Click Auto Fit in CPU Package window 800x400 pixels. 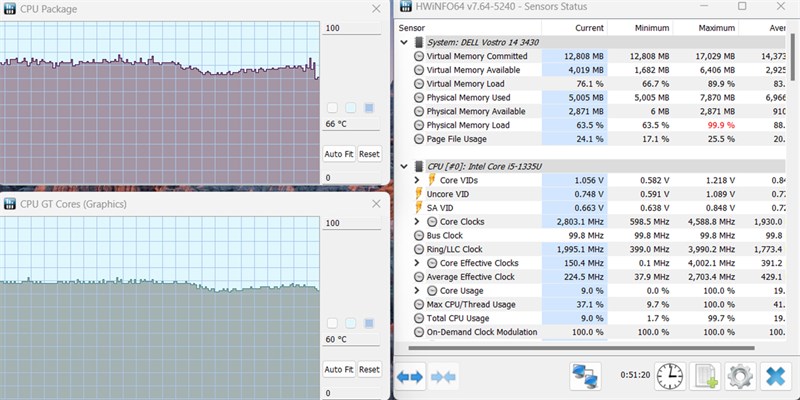339,154
